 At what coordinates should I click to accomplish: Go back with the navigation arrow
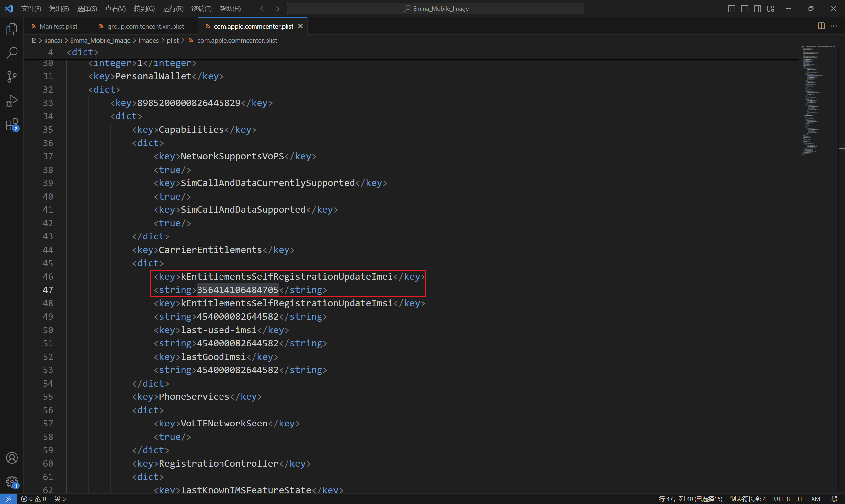point(263,9)
